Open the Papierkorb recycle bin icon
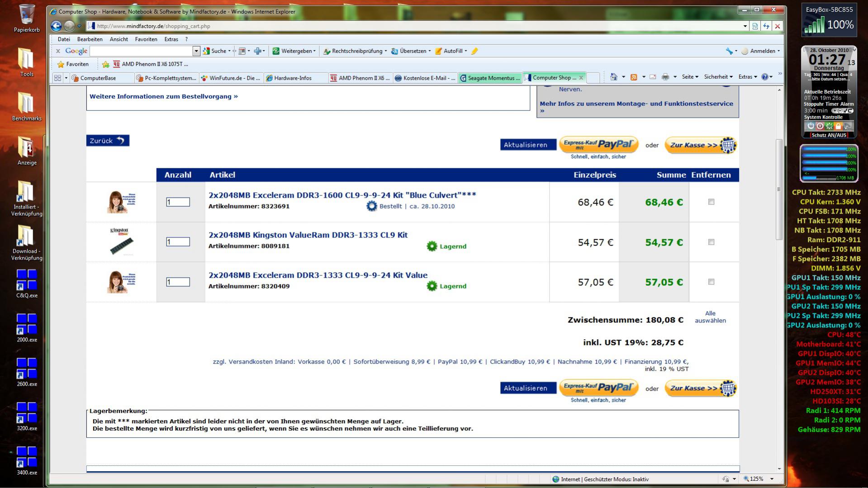Image resolution: width=868 pixels, height=488 pixels. coord(27,18)
